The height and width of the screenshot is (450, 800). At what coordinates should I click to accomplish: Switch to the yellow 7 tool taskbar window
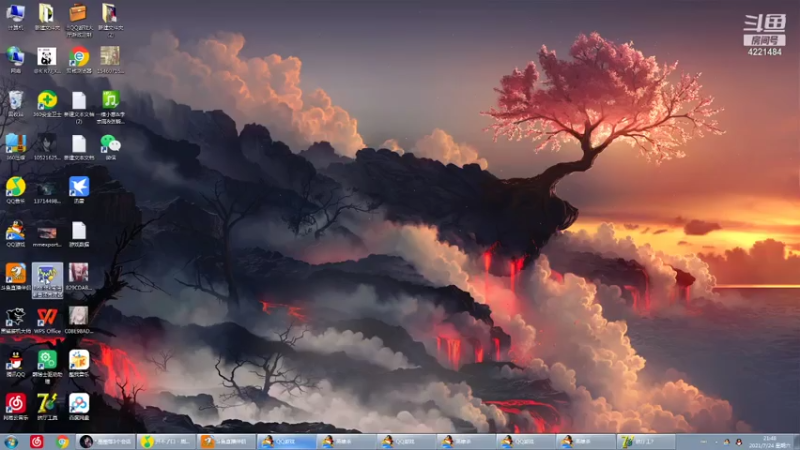(645, 442)
